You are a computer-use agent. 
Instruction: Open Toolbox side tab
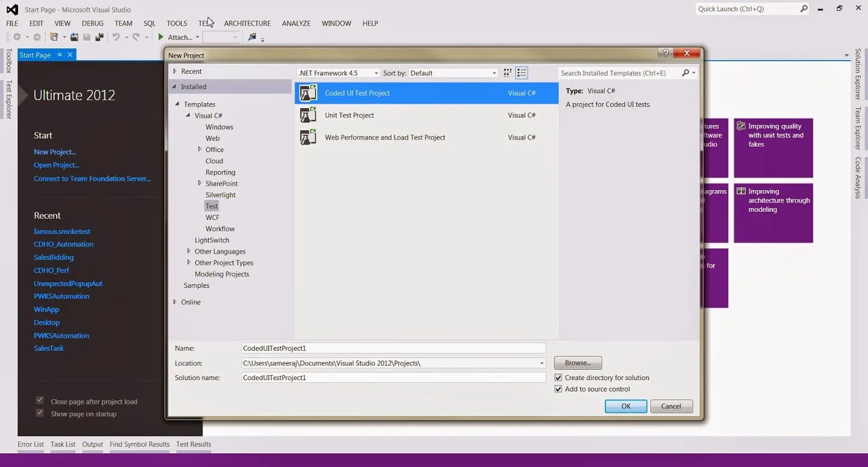[9, 61]
